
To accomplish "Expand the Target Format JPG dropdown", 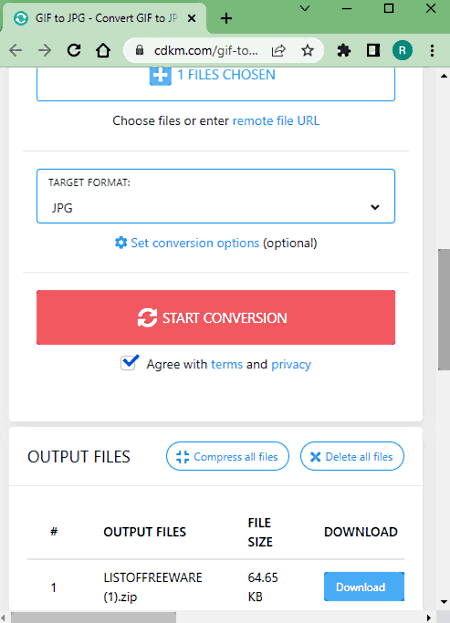I will click(216, 196).
